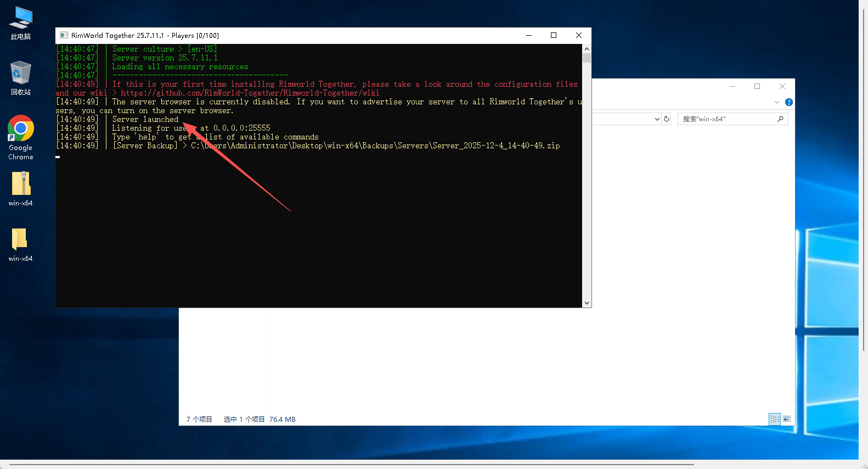
Task: Maximize the RimWorld Together console window
Action: pos(554,35)
